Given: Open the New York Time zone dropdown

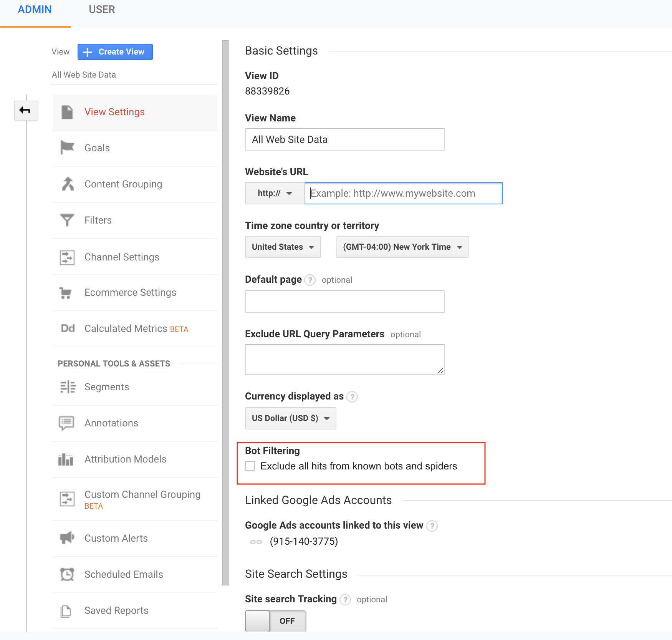Looking at the screenshot, I should 403,247.
